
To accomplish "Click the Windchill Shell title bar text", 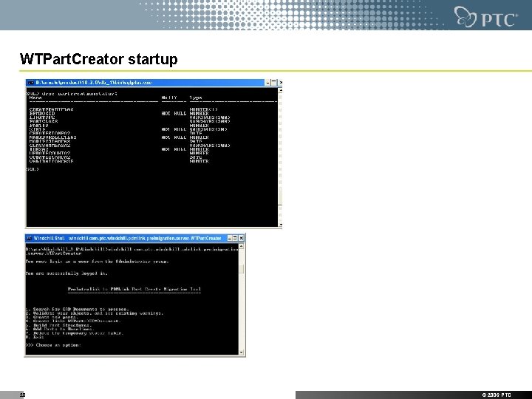I will (127, 239).
